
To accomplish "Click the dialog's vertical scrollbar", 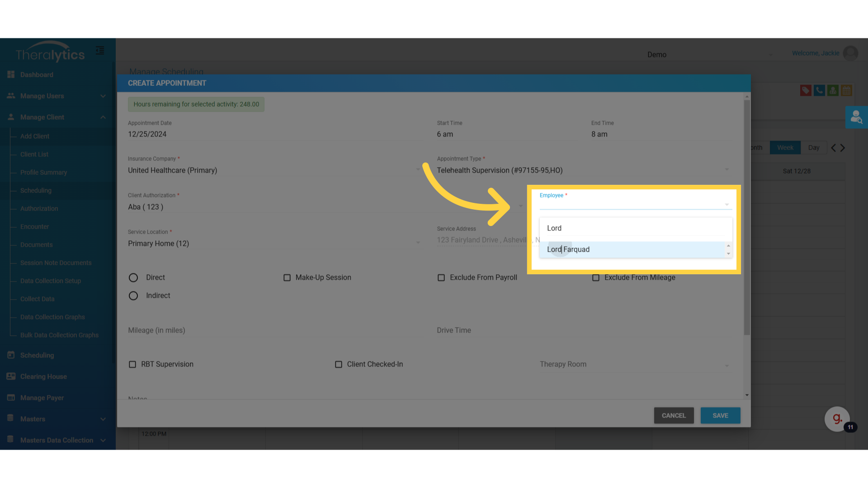I will point(747,217).
